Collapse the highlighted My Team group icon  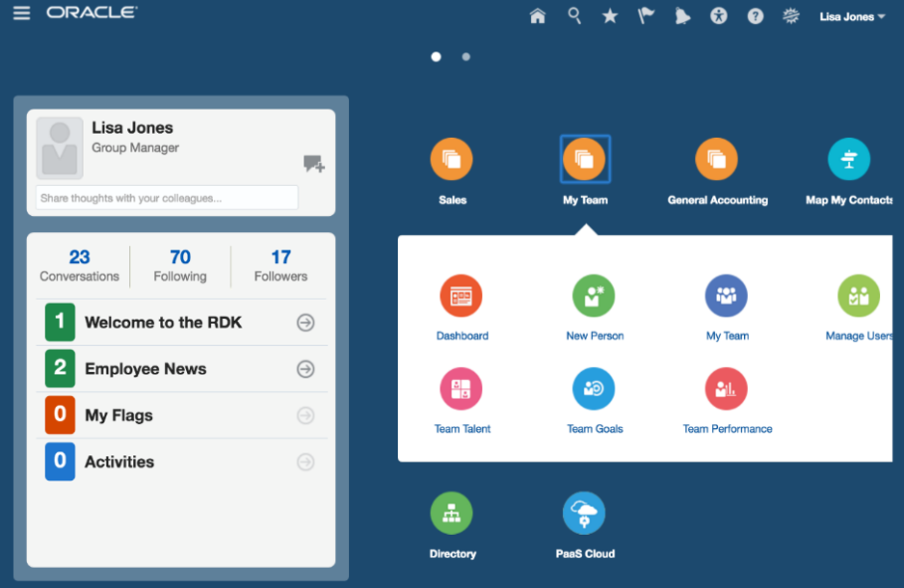tap(585, 159)
